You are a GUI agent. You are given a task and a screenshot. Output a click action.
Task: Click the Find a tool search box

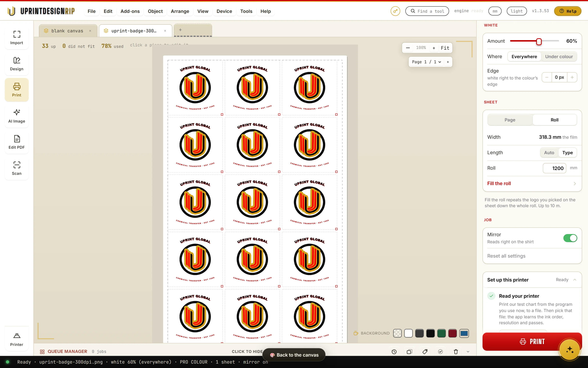(x=427, y=11)
